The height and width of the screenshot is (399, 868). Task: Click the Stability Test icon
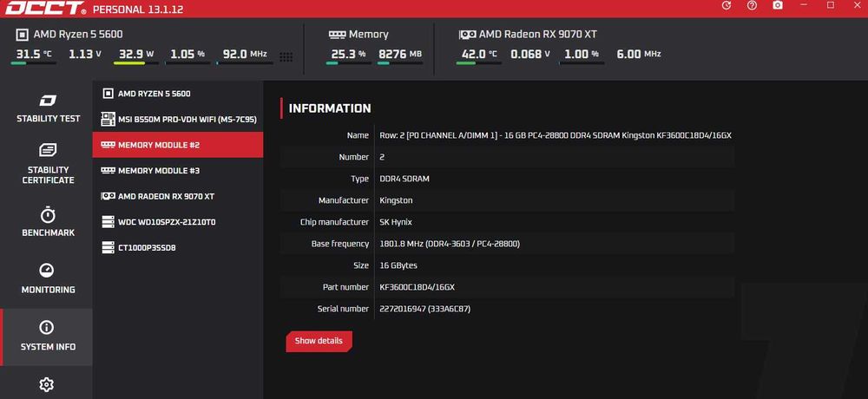pos(47,101)
